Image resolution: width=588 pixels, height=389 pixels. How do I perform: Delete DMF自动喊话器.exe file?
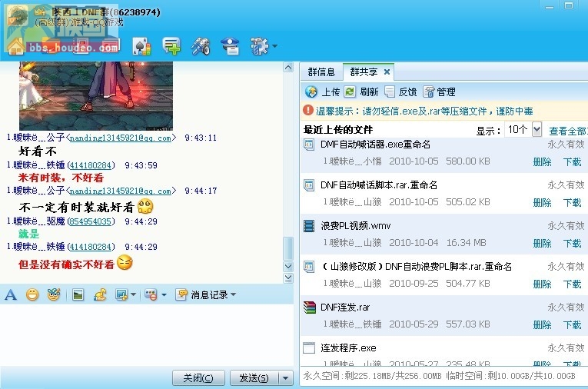click(542, 161)
